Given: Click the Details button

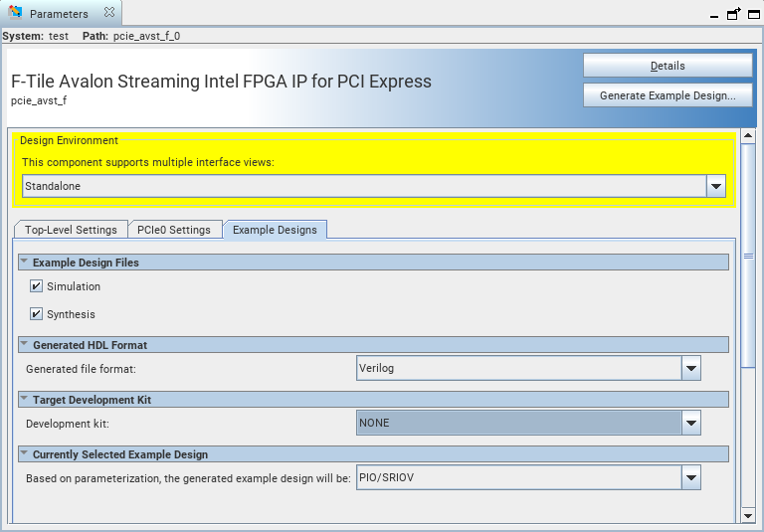Looking at the screenshot, I should [x=668, y=66].
